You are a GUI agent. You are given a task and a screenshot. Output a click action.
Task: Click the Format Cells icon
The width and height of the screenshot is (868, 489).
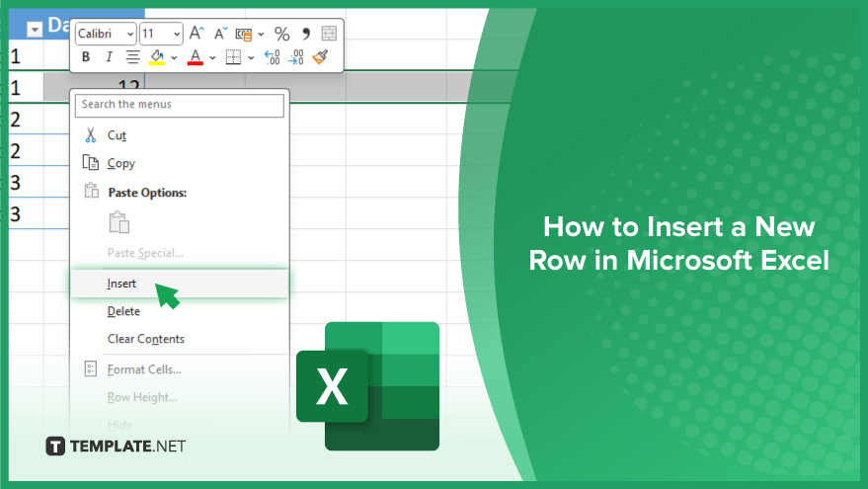coord(90,368)
